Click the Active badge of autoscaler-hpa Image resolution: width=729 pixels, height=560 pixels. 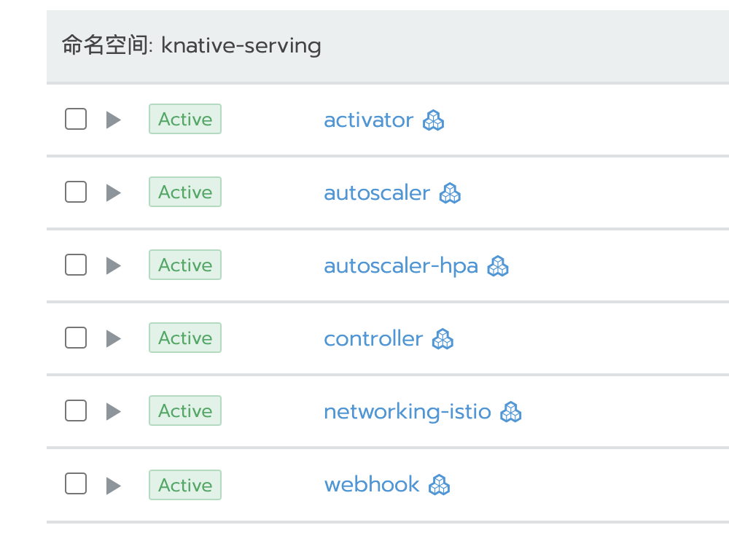click(x=185, y=265)
